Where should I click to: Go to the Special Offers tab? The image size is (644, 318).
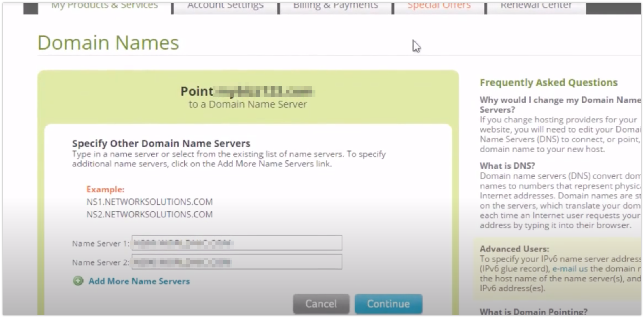pos(439,6)
